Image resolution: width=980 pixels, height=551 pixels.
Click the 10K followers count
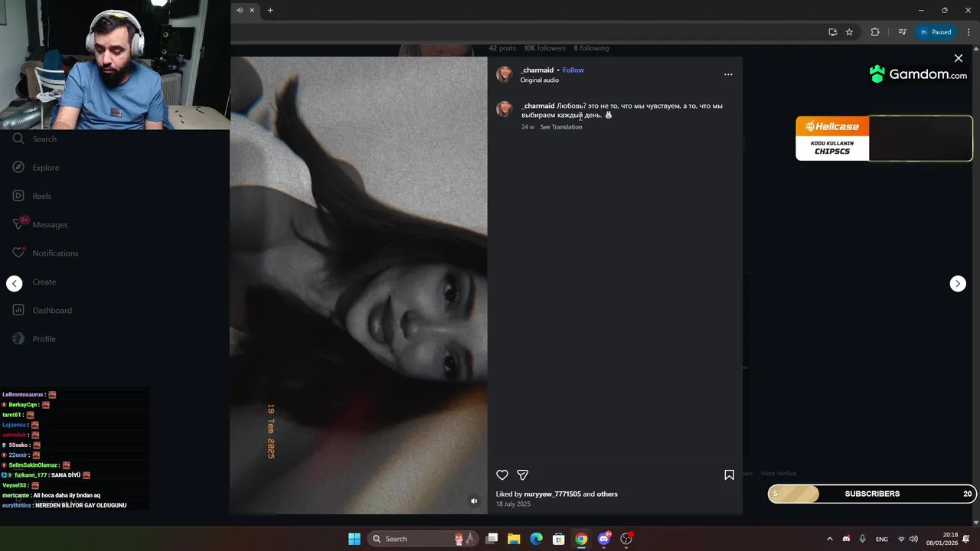pos(544,48)
